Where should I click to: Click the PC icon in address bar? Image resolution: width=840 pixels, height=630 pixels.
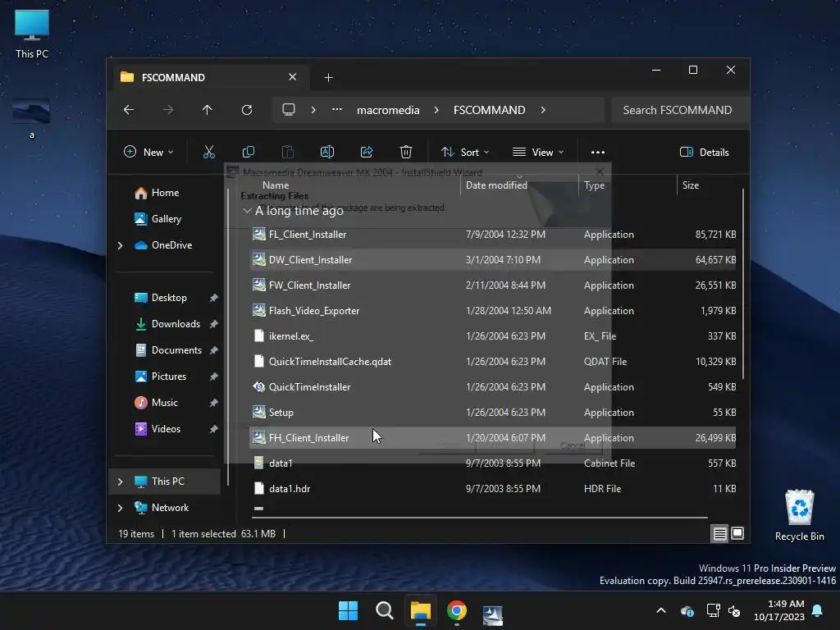pos(289,110)
